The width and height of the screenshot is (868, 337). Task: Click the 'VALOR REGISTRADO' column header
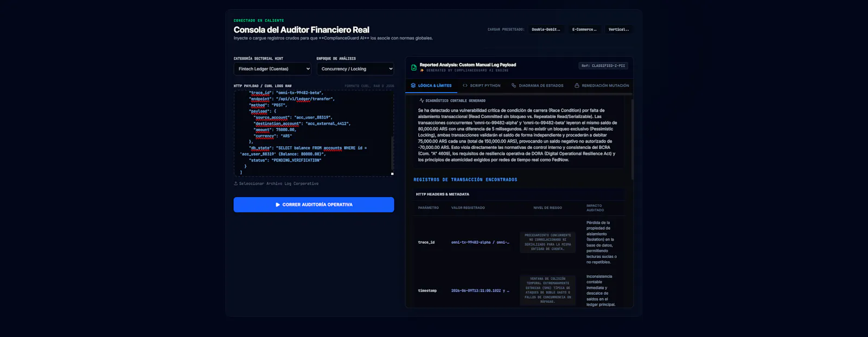(x=468, y=208)
